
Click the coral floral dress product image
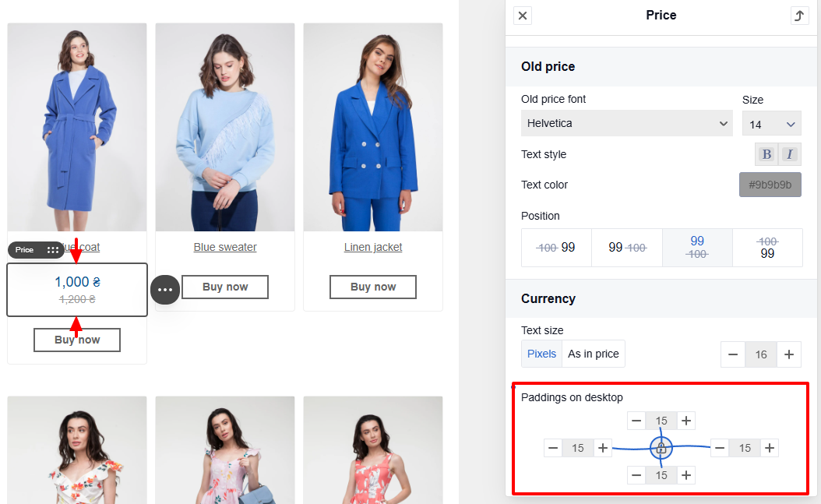tap(373, 450)
